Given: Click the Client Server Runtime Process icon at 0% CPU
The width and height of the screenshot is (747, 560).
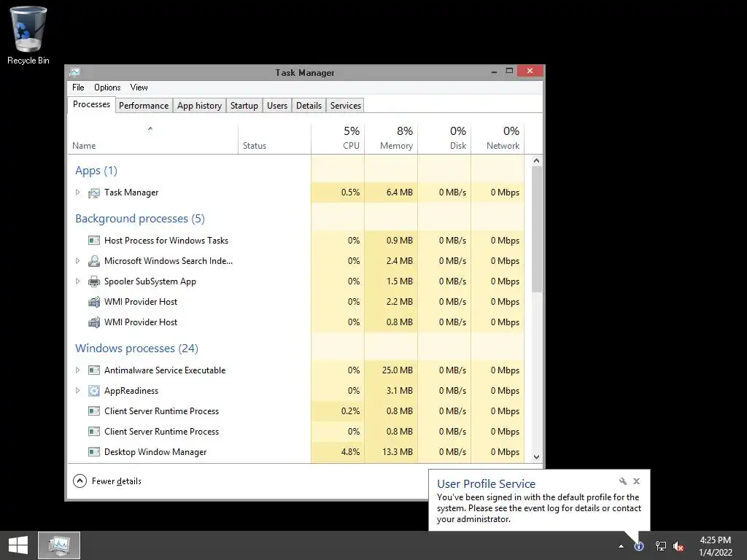Looking at the screenshot, I should click(94, 432).
